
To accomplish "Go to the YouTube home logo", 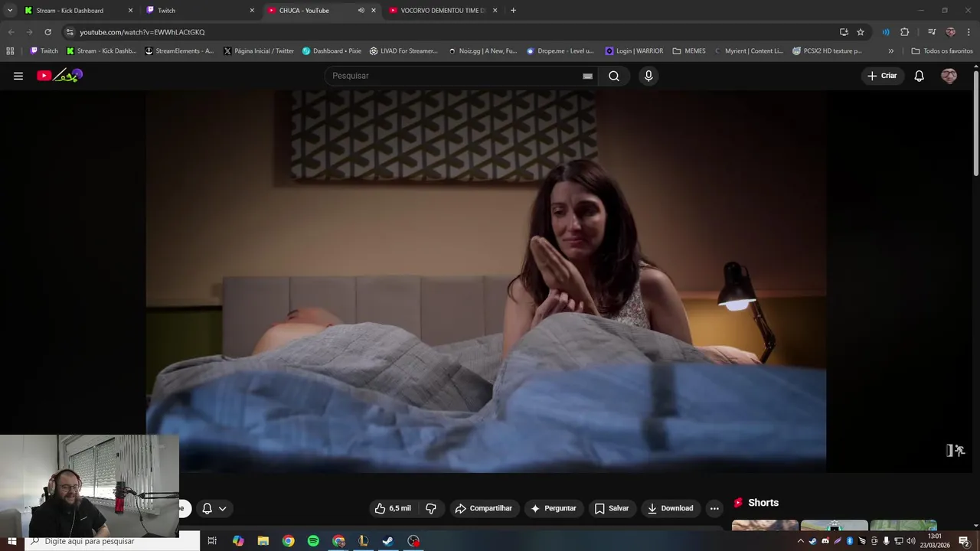I will 60,75.
